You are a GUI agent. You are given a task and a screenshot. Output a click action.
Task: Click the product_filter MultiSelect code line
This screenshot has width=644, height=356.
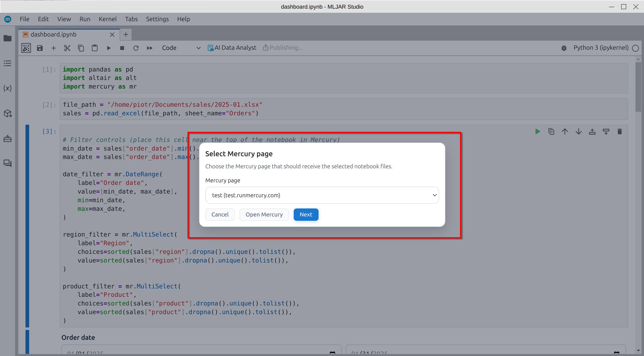(x=122, y=286)
